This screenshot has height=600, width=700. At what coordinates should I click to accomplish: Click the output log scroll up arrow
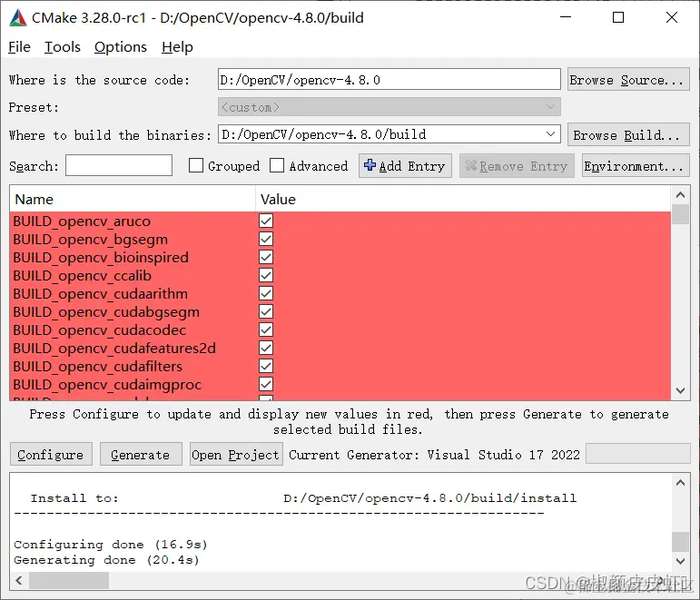click(x=680, y=483)
